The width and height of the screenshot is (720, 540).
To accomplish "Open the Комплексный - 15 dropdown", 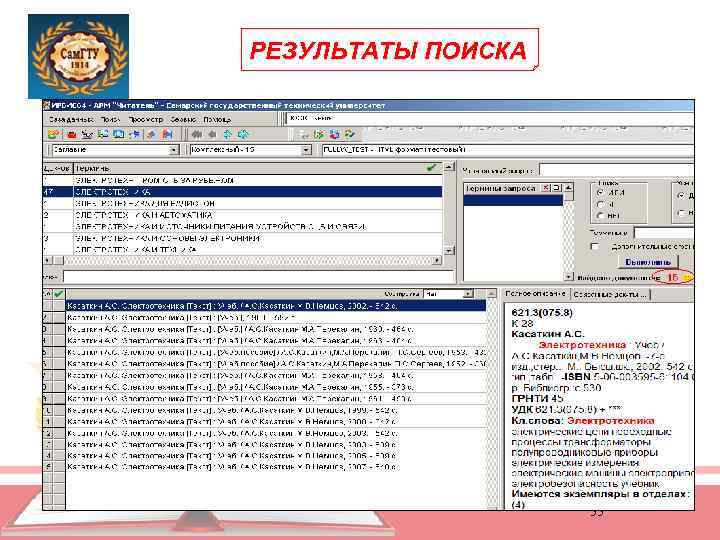I will (306, 150).
